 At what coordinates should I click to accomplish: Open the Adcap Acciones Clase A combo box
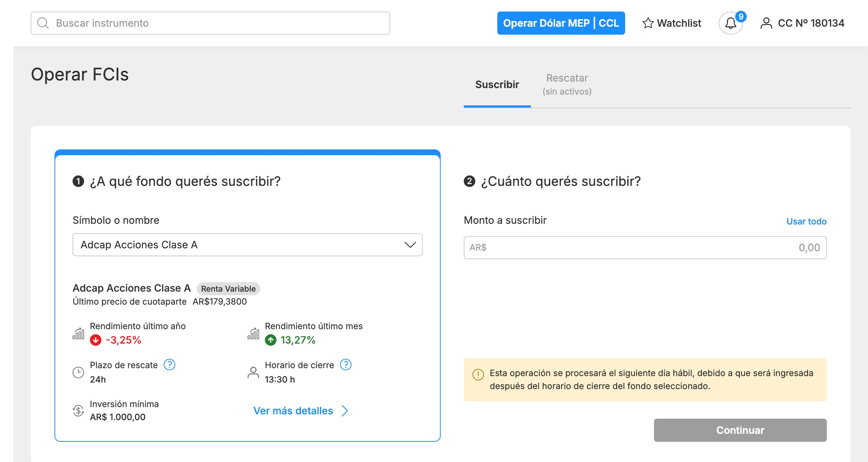tap(248, 245)
